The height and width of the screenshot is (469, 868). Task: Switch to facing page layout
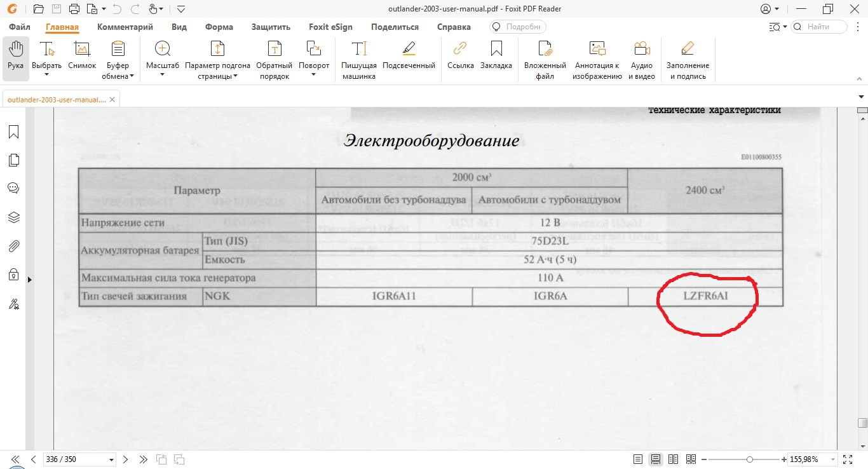pos(674,459)
